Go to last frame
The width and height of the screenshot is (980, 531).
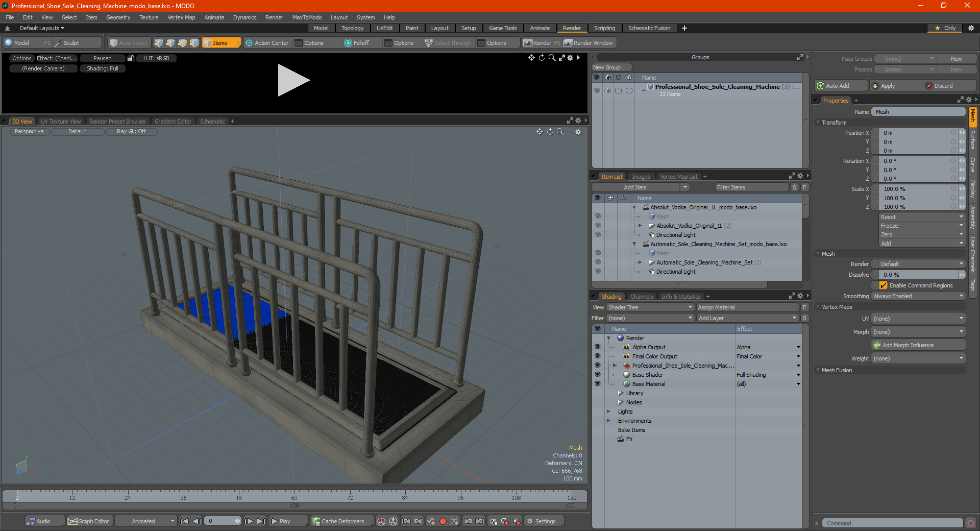click(x=261, y=521)
